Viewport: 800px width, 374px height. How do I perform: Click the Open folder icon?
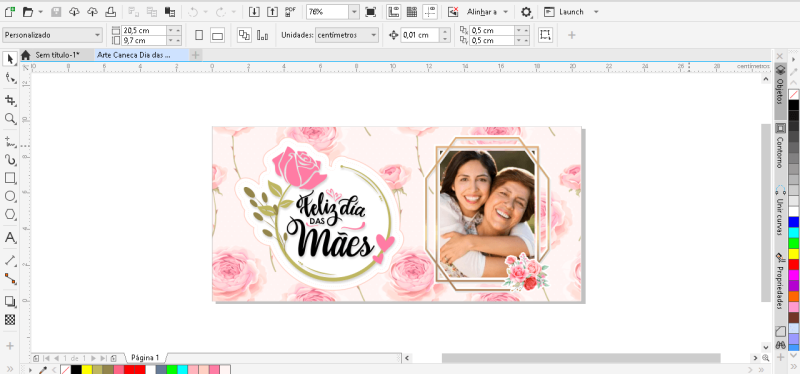point(28,12)
